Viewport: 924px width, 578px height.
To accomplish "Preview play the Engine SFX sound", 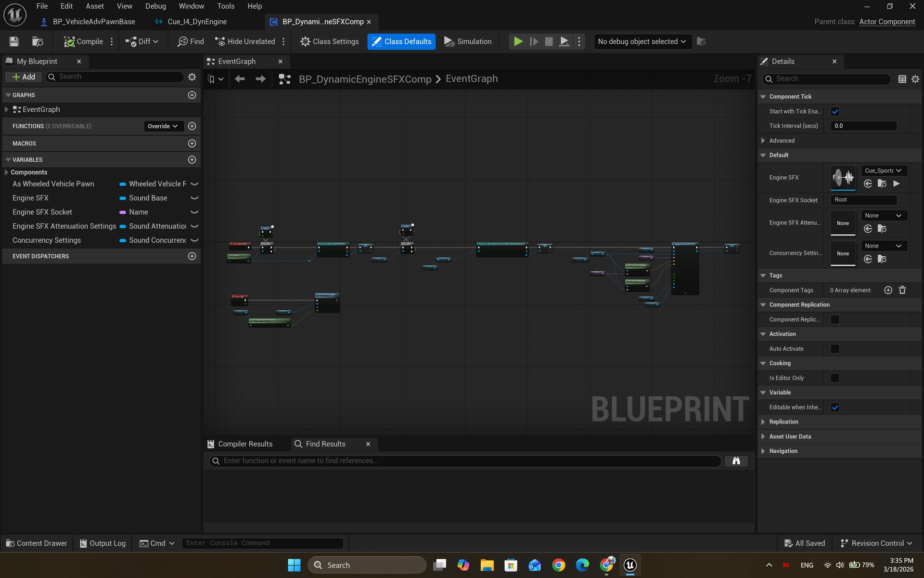I will [896, 184].
